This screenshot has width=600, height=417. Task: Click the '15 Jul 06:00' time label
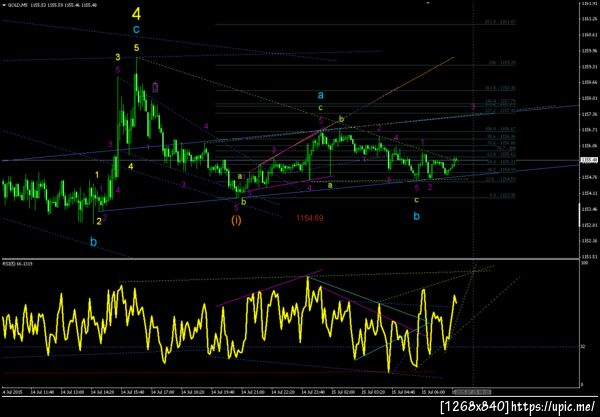pyautogui.click(x=433, y=392)
